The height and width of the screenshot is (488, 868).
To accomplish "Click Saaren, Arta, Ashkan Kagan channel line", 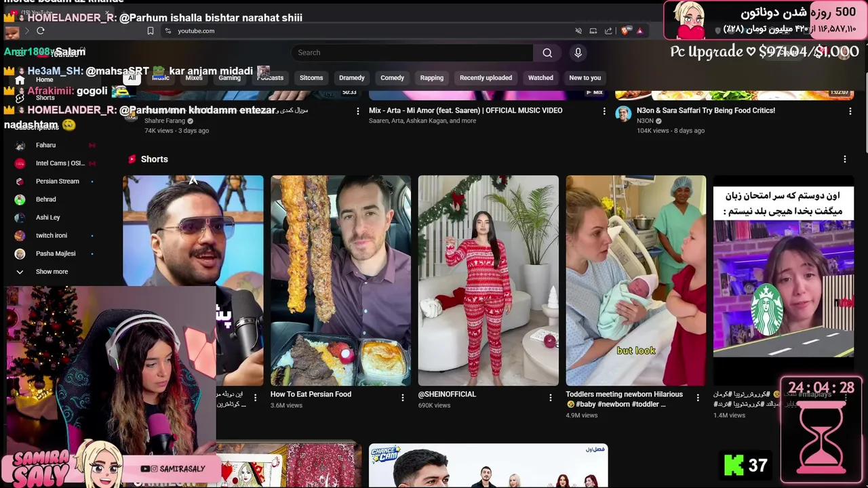I will click(x=422, y=121).
